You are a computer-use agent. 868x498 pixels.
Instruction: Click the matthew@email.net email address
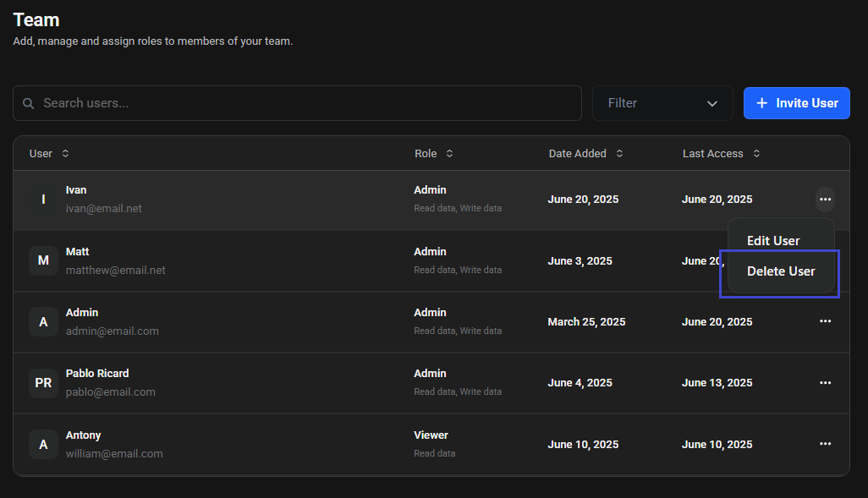tap(115, 270)
